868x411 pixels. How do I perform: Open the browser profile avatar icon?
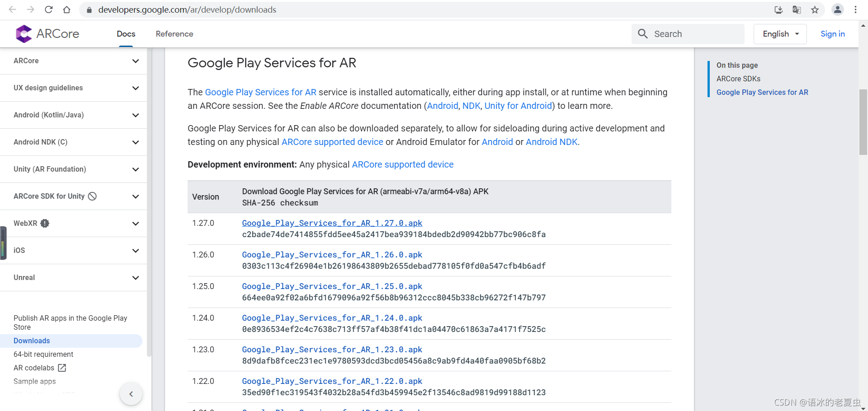coord(837,9)
